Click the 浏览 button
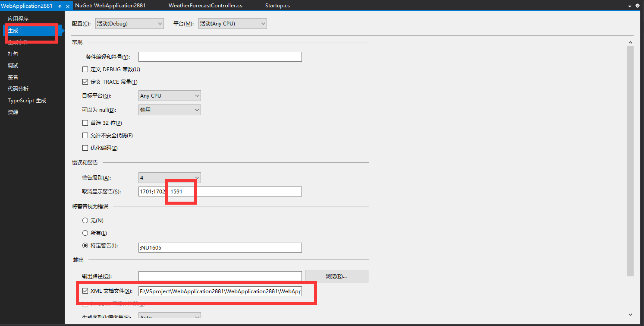This screenshot has width=644, height=326. pyautogui.click(x=336, y=276)
